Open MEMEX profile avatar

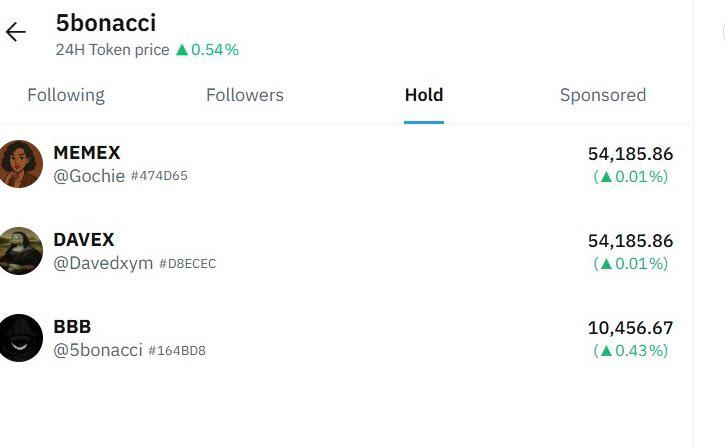pos(21,164)
